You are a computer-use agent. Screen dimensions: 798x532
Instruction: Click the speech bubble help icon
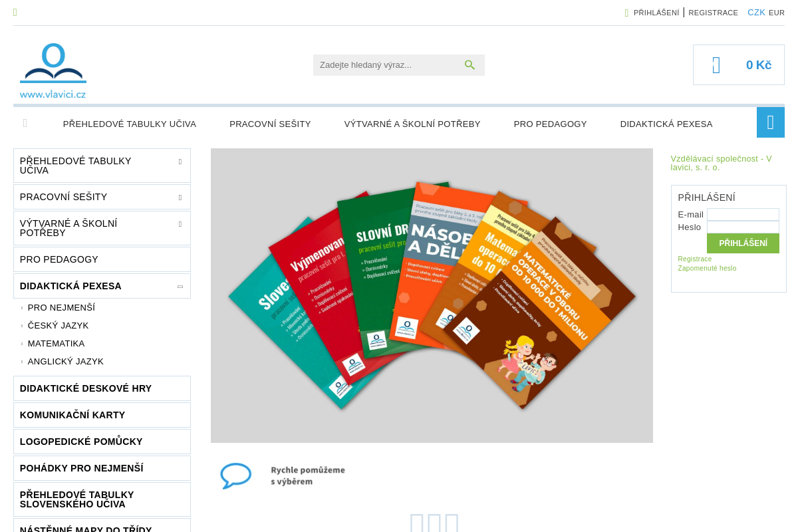235,475
